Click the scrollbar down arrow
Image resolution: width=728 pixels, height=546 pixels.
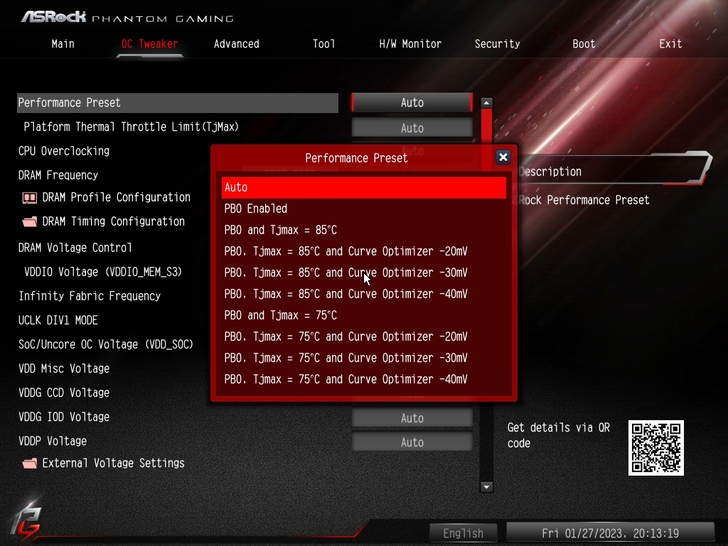[x=487, y=487]
